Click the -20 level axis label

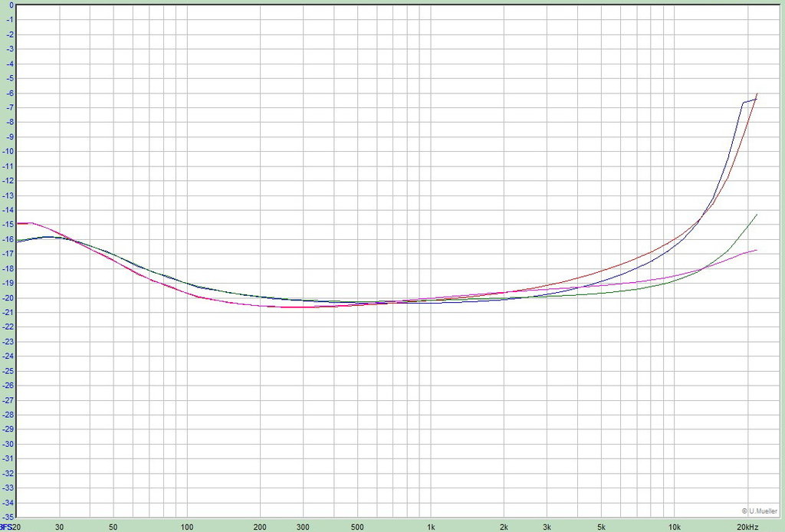(8, 297)
